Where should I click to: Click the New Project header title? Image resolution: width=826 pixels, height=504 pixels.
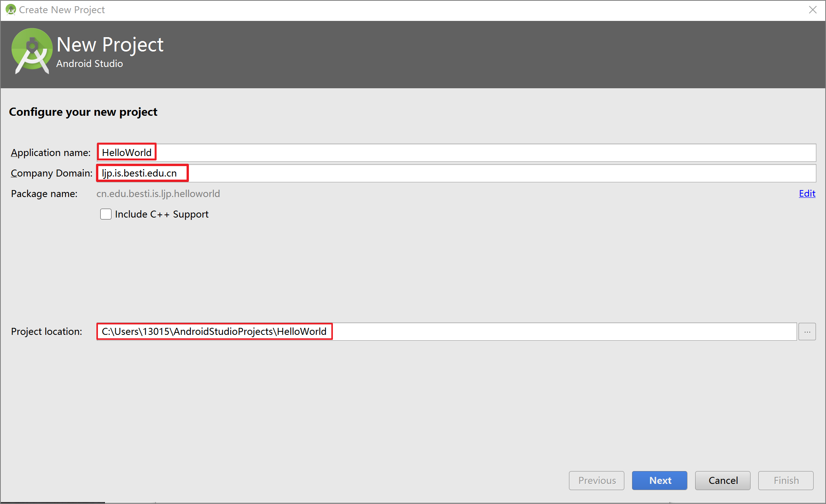click(110, 45)
